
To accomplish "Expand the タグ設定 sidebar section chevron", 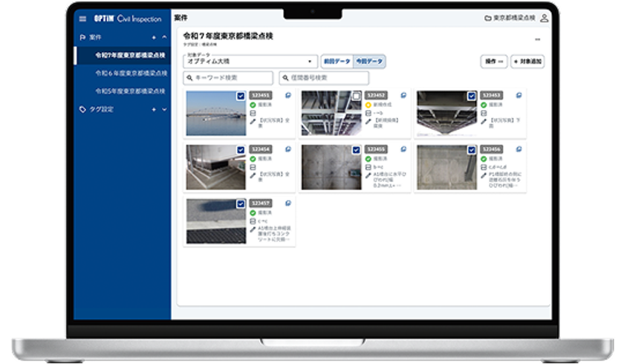I will coord(164,109).
